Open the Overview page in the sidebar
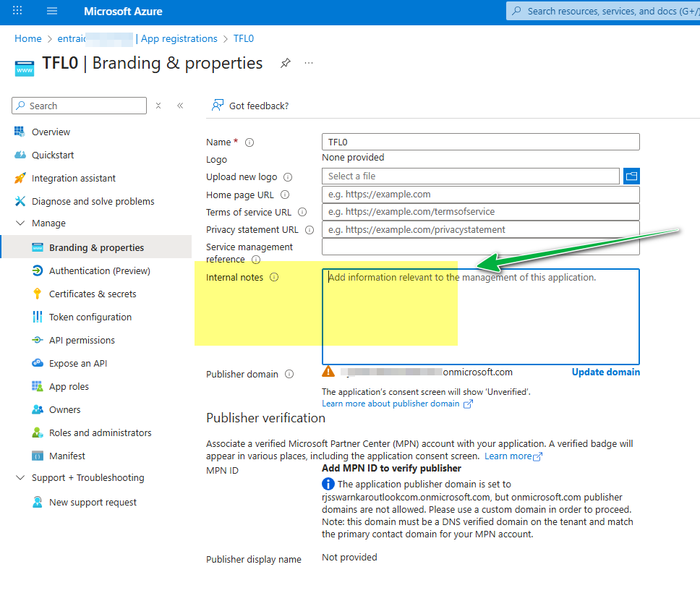 pyautogui.click(x=51, y=132)
